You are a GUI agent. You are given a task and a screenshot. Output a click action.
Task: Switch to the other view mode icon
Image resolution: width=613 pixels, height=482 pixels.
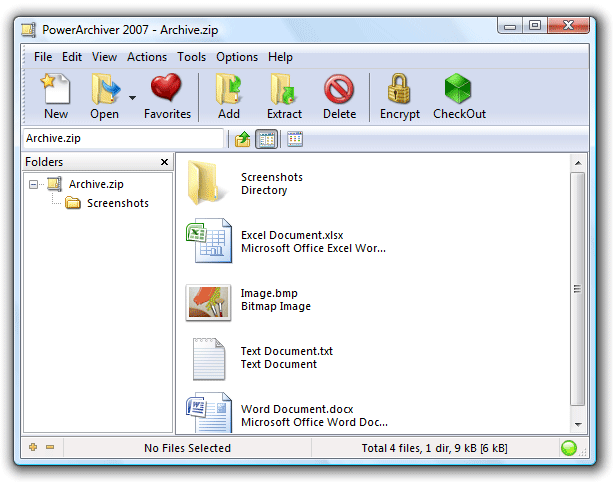click(x=295, y=139)
